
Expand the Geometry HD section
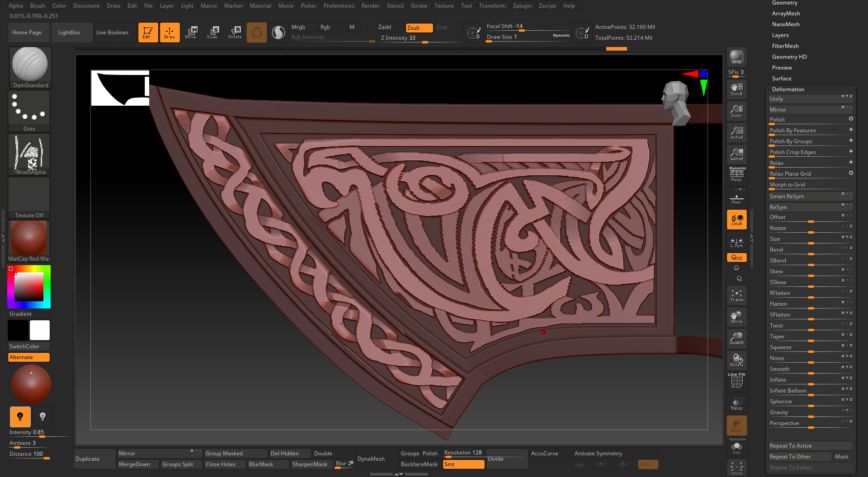(x=789, y=57)
